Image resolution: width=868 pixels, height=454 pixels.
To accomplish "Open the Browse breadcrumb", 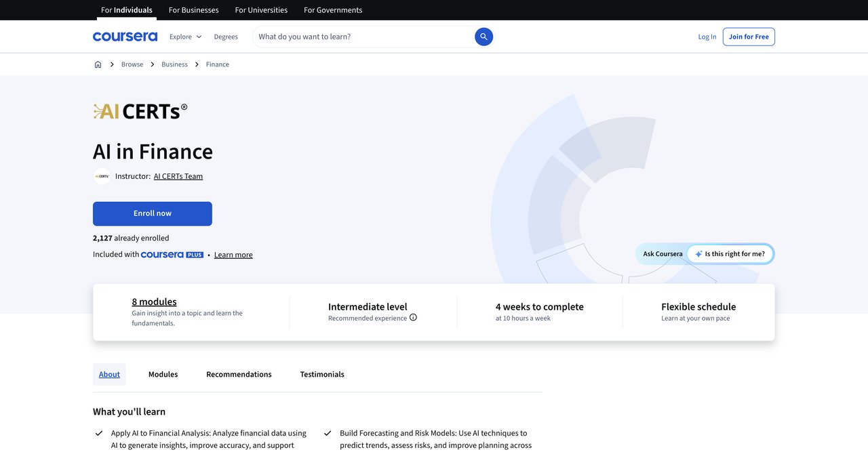I will pyautogui.click(x=132, y=64).
